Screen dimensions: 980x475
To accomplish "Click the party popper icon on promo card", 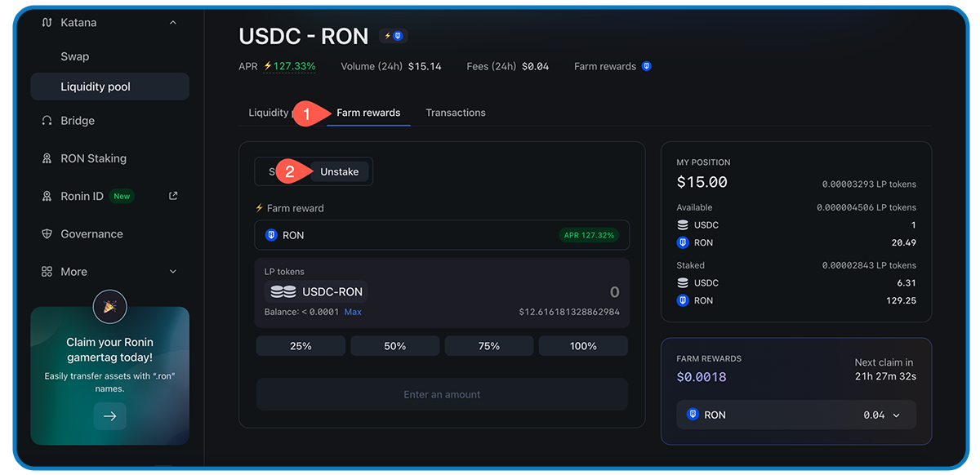I will (109, 306).
